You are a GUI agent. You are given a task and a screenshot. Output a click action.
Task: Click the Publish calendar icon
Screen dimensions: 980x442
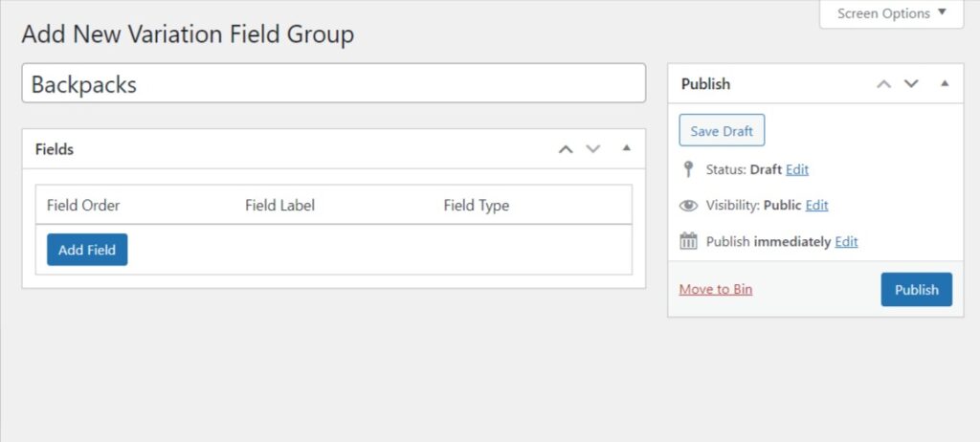pyautogui.click(x=688, y=241)
